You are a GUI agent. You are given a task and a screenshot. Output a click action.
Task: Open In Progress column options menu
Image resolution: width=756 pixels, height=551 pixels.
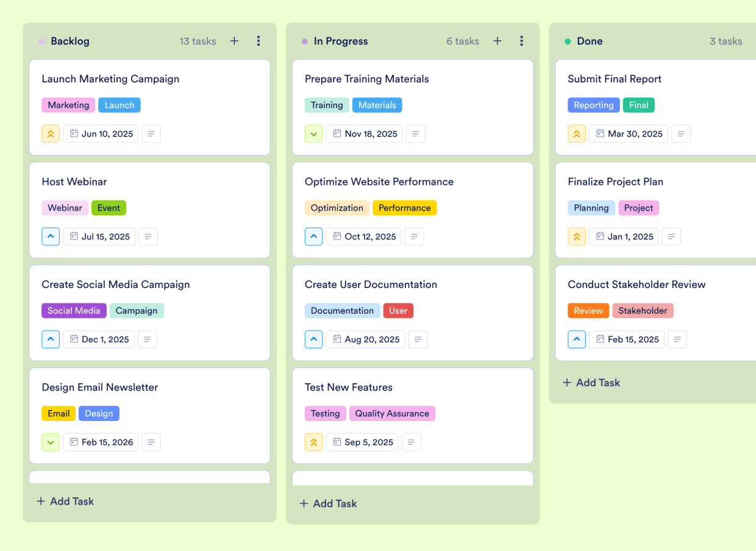pyautogui.click(x=521, y=41)
